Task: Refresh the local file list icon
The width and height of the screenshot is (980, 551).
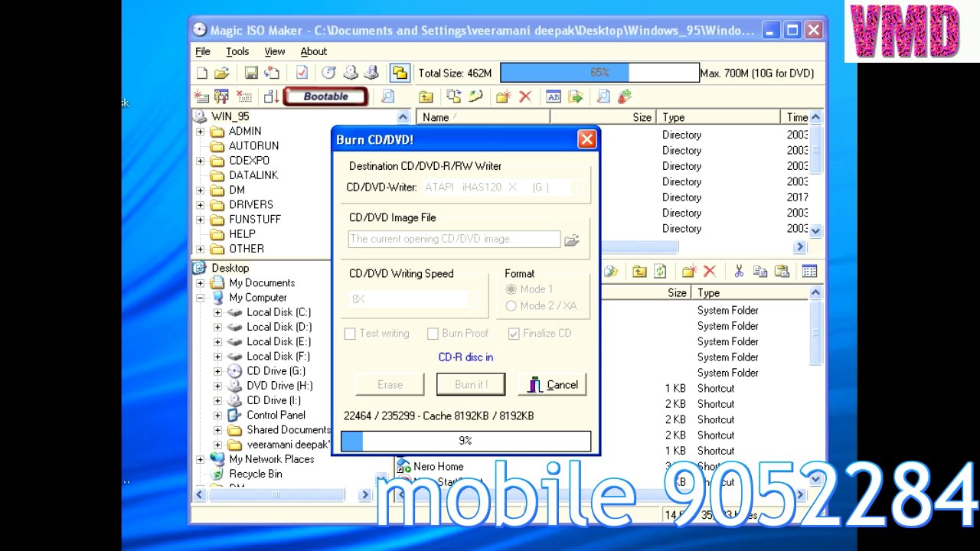Action: coord(660,272)
